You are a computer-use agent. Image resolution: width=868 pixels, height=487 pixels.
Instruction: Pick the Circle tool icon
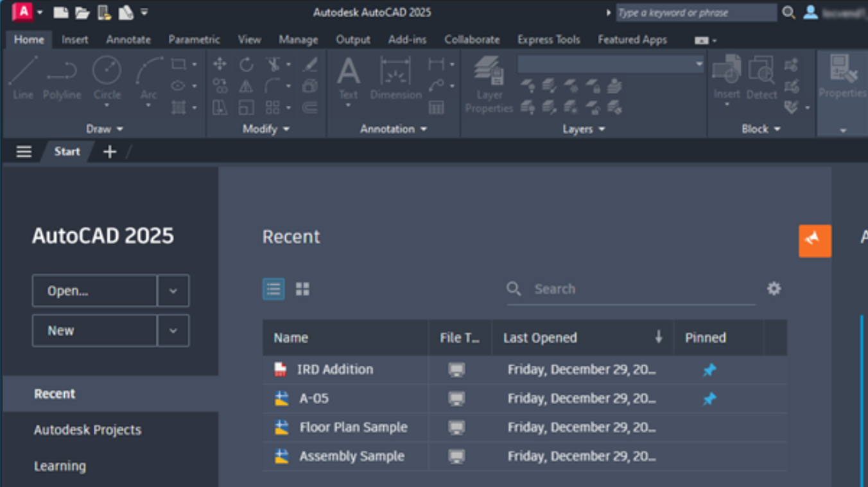coord(107,78)
